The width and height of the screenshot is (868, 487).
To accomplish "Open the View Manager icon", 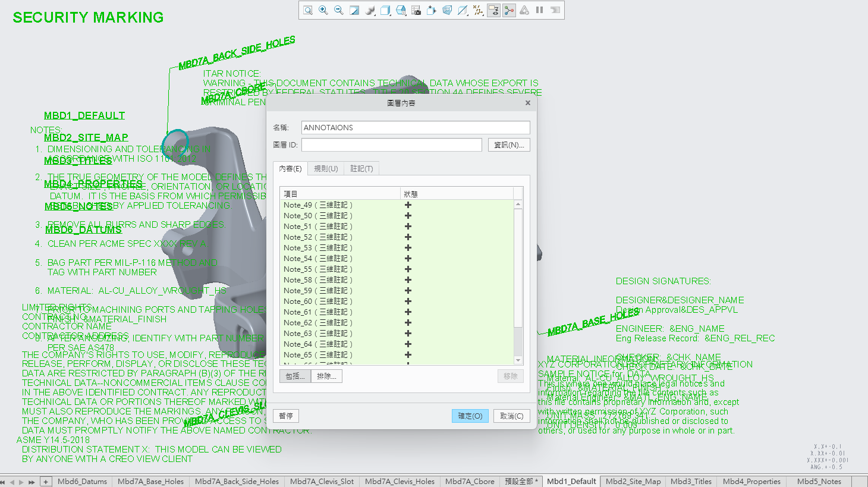I will click(416, 10).
